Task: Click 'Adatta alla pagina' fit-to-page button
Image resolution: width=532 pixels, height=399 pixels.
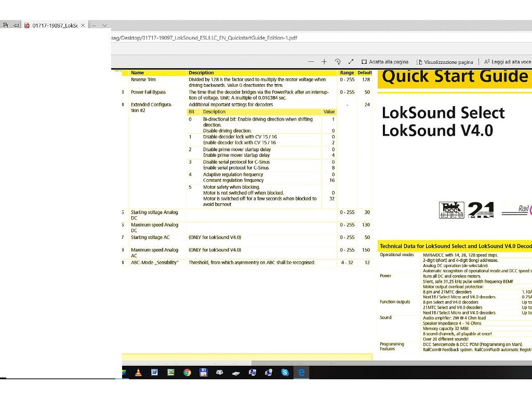Action: coord(385,62)
